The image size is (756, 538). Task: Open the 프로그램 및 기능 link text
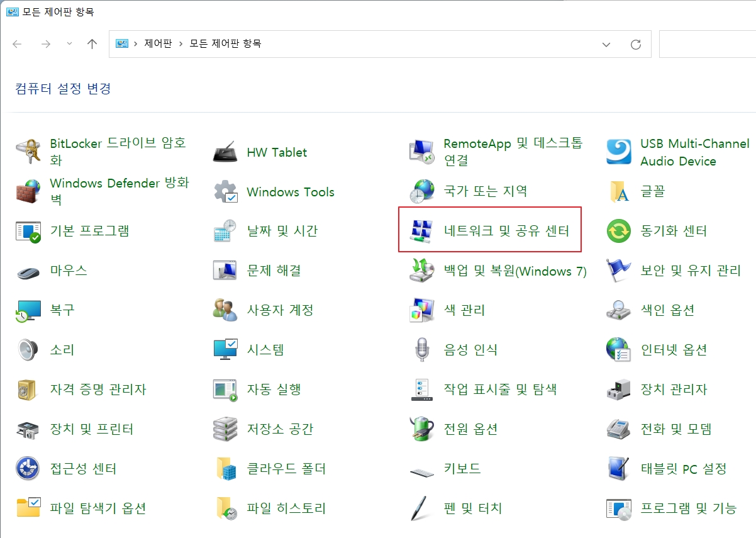click(x=689, y=508)
